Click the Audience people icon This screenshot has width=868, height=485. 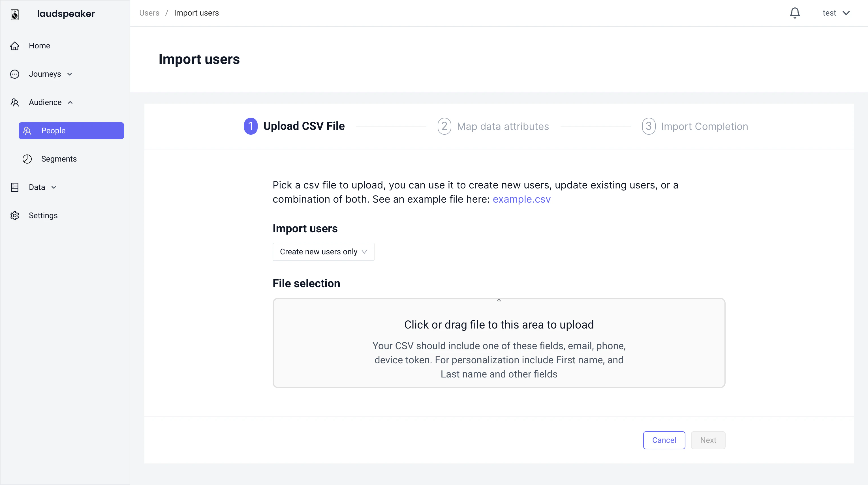(x=14, y=102)
